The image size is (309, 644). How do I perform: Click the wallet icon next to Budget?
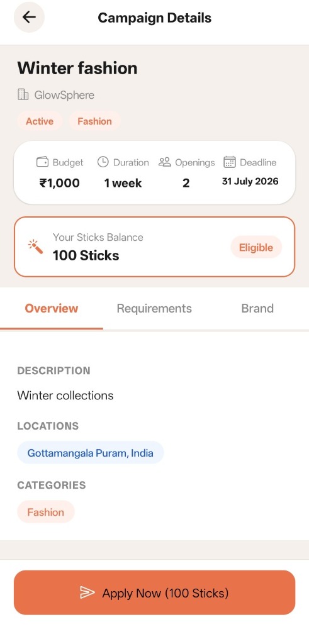tap(43, 162)
